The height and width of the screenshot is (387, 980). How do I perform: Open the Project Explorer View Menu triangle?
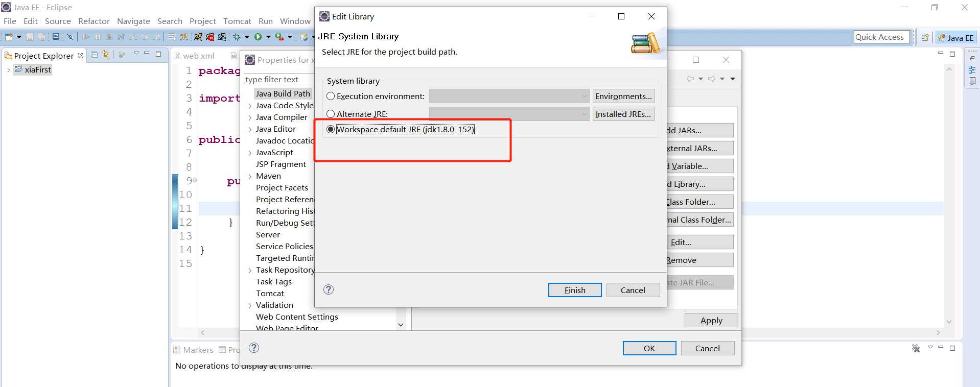pos(136,53)
